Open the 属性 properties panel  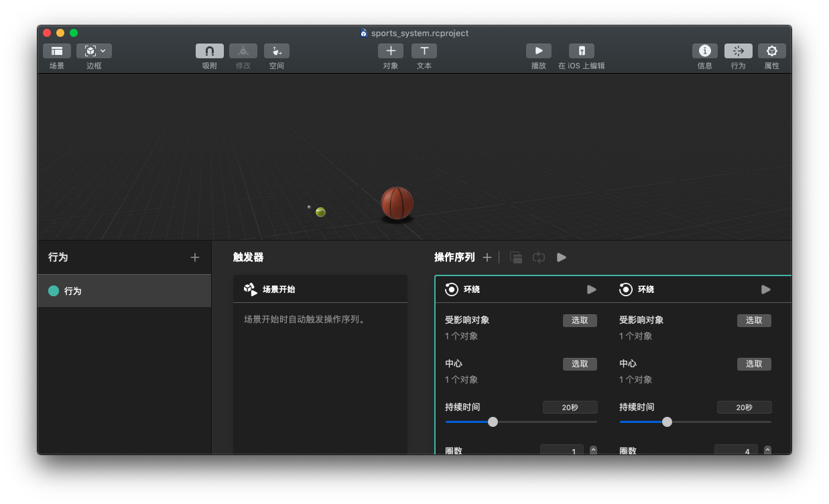tap(771, 50)
